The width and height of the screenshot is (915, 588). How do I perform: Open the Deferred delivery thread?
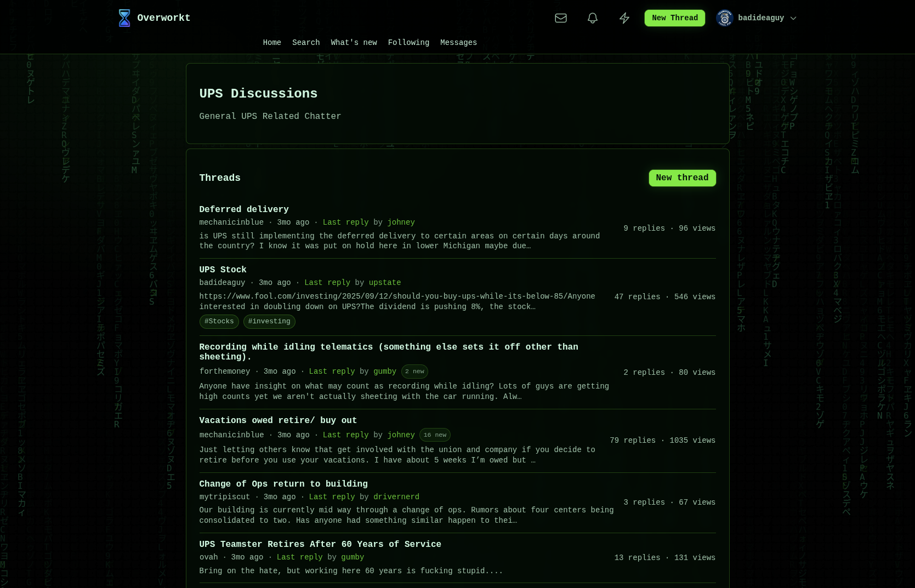point(244,209)
